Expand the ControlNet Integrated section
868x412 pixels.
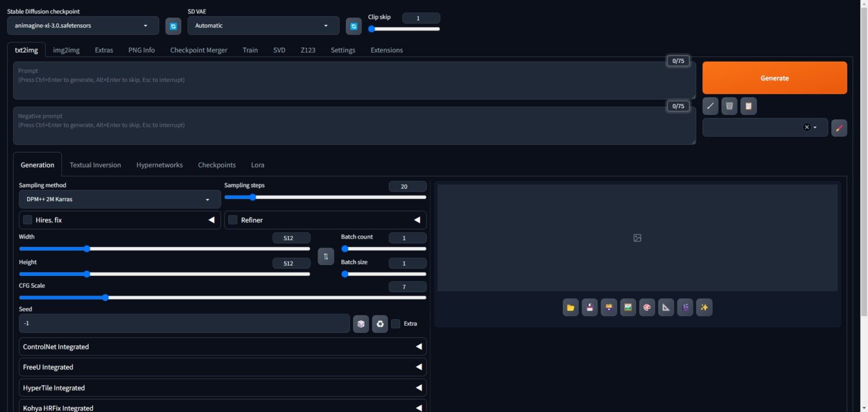[x=222, y=346]
